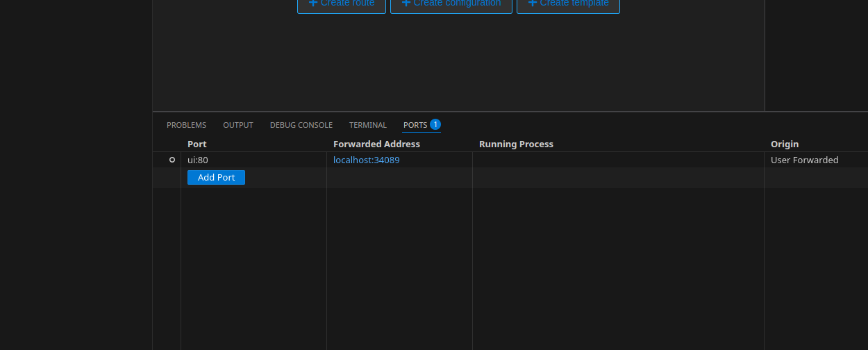Click the Create route button
Viewport: 868px width, 350px height.
coord(342,5)
